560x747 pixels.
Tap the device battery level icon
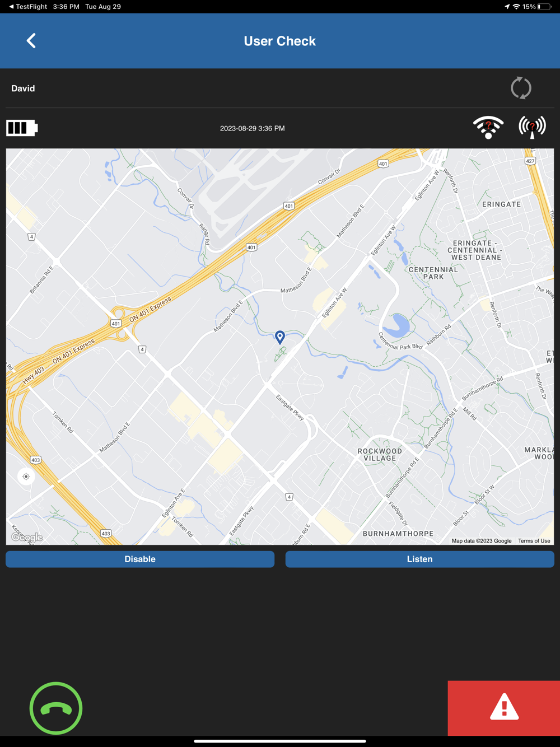[x=22, y=128]
